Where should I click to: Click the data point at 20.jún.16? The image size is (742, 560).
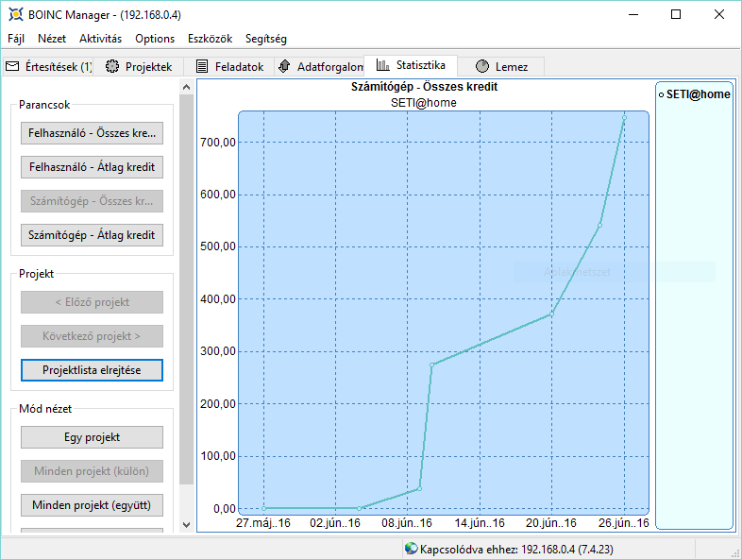point(551,314)
